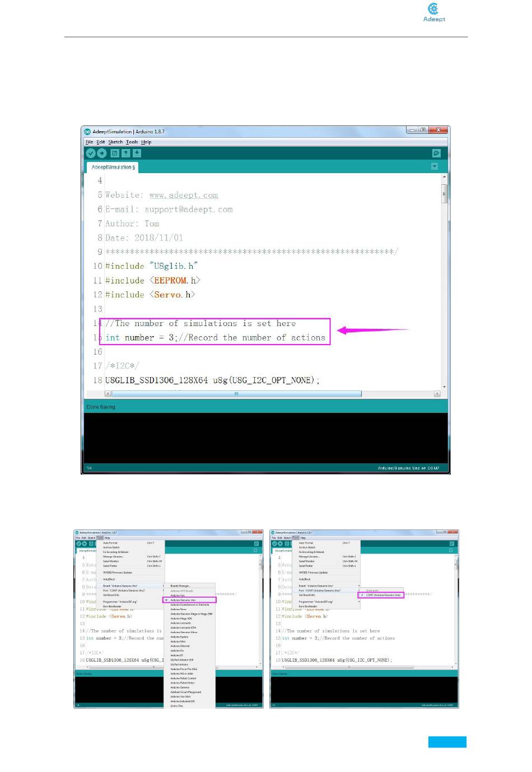
Task: Click "Arduino/Genuino Uno on COM7" status in large window
Action: click(408, 468)
